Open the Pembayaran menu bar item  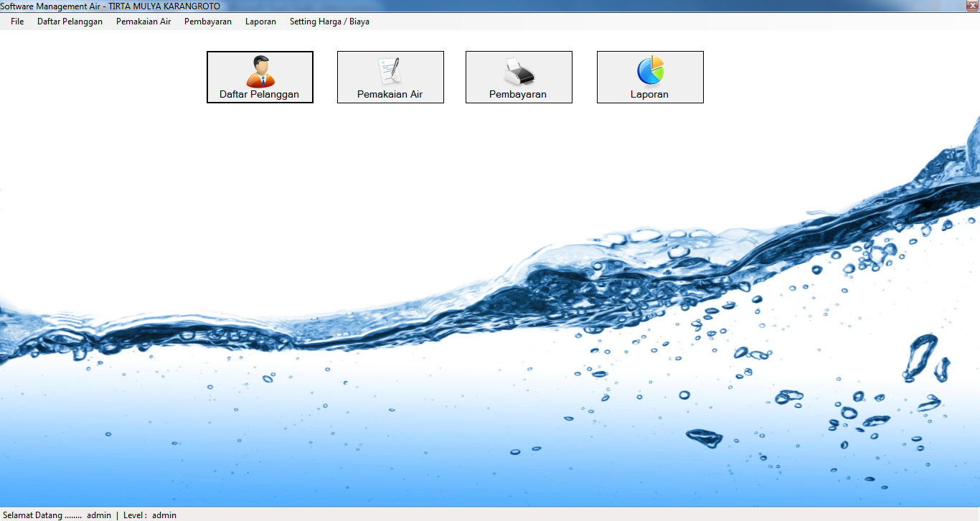(x=208, y=22)
